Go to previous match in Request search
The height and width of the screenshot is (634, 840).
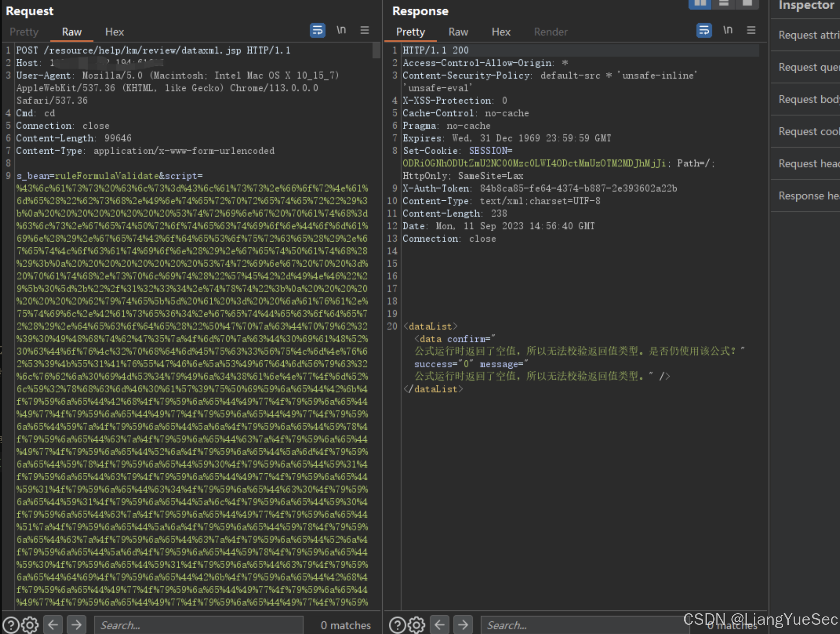[x=53, y=625]
